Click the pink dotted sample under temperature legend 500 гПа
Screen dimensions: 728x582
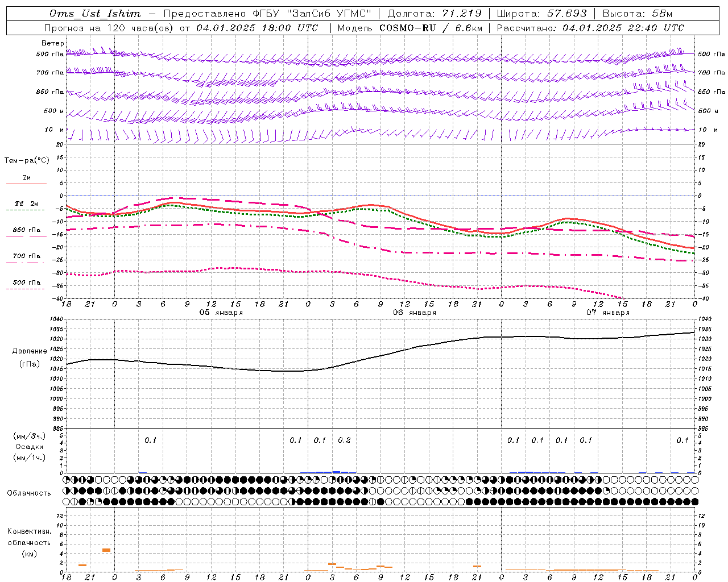[x=26, y=289]
